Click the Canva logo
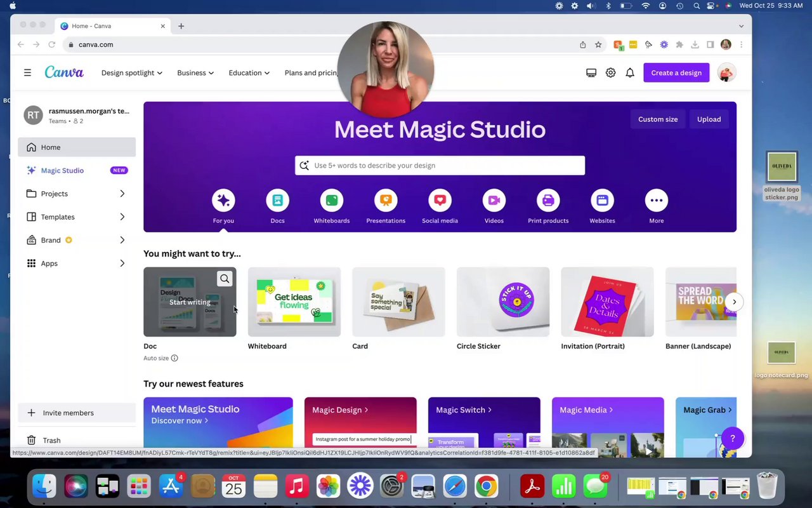The image size is (812, 508). (x=64, y=72)
